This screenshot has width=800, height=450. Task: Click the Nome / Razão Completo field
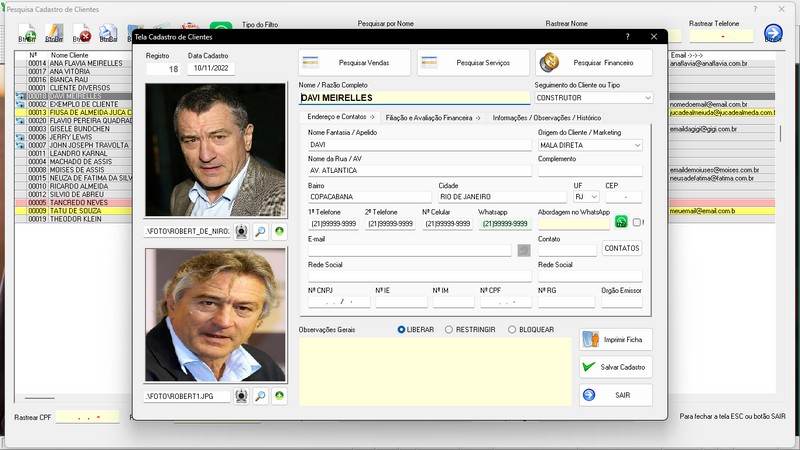(414, 98)
